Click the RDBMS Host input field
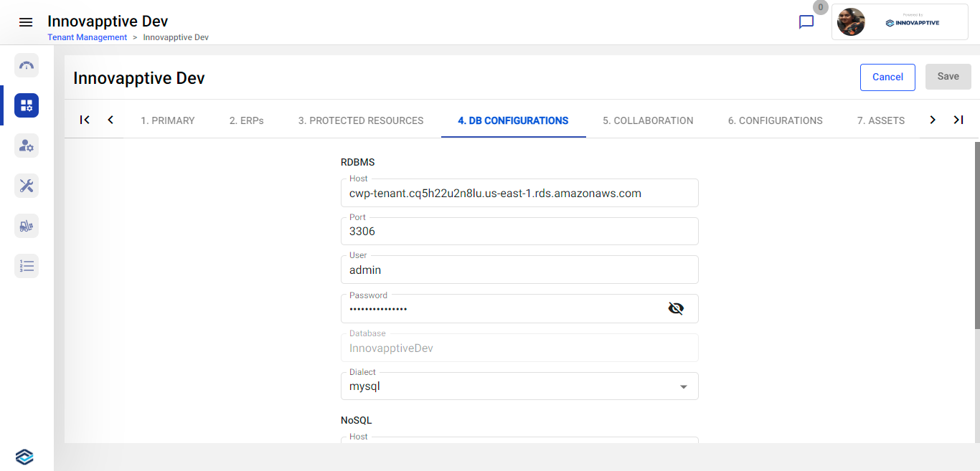This screenshot has height=471, width=980. 519,193
